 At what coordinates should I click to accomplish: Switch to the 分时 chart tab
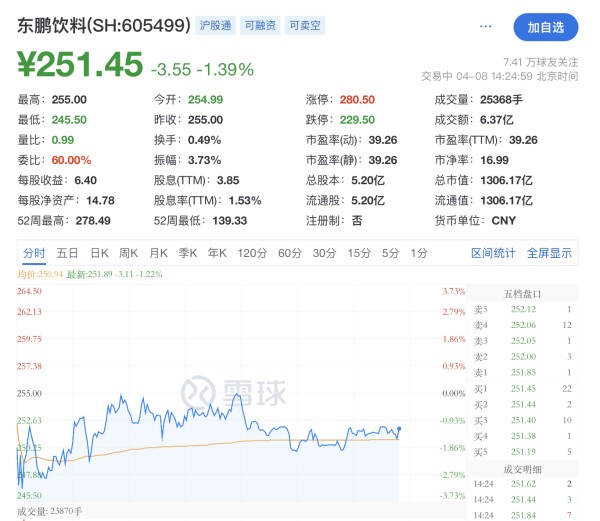pos(34,253)
